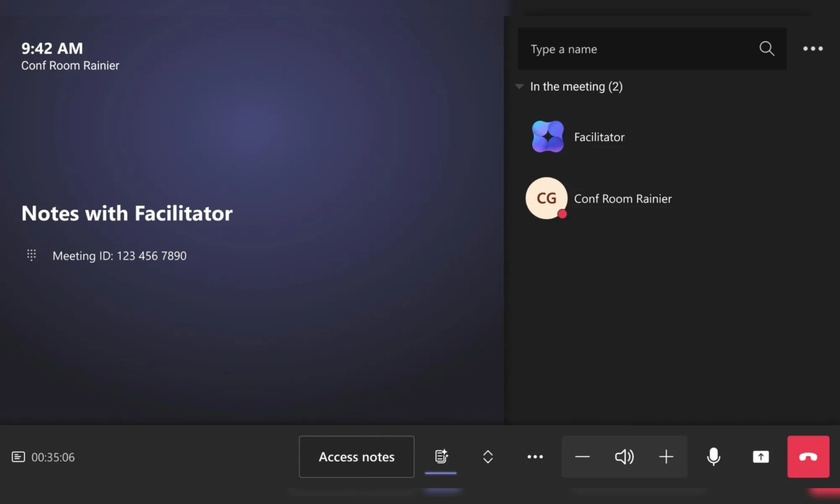840x504 pixels.
Task: Click Conf Room Rainier label under clock
Action: pos(70,66)
